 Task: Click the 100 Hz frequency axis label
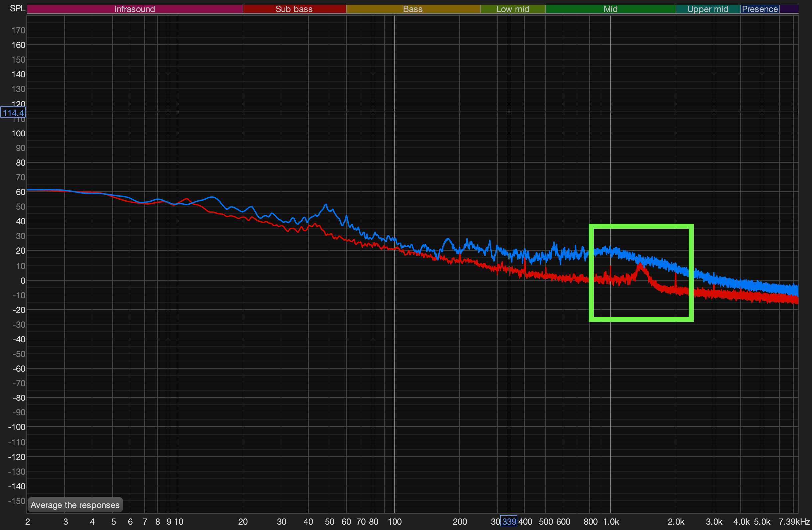click(x=394, y=521)
